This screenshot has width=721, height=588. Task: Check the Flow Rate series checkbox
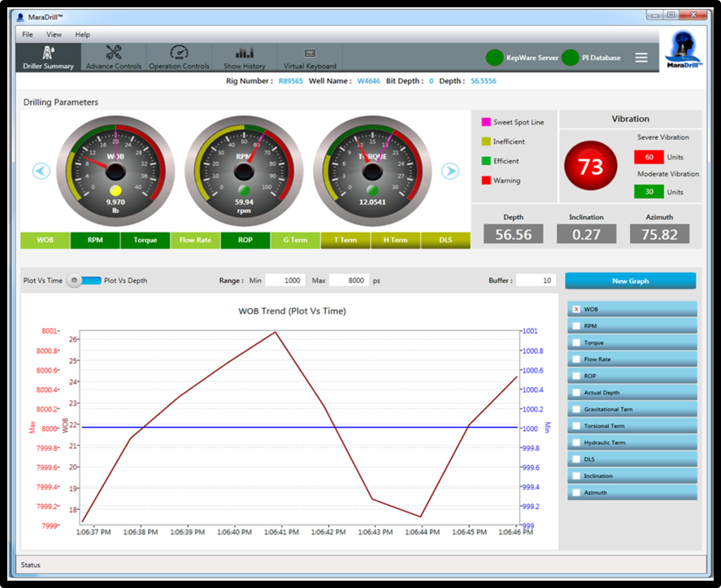point(576,359)
